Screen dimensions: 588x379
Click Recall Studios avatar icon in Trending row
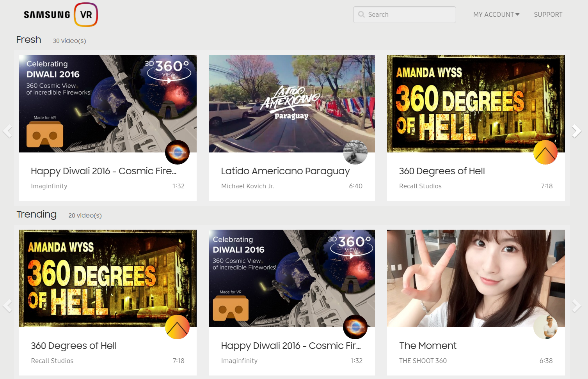177,327
